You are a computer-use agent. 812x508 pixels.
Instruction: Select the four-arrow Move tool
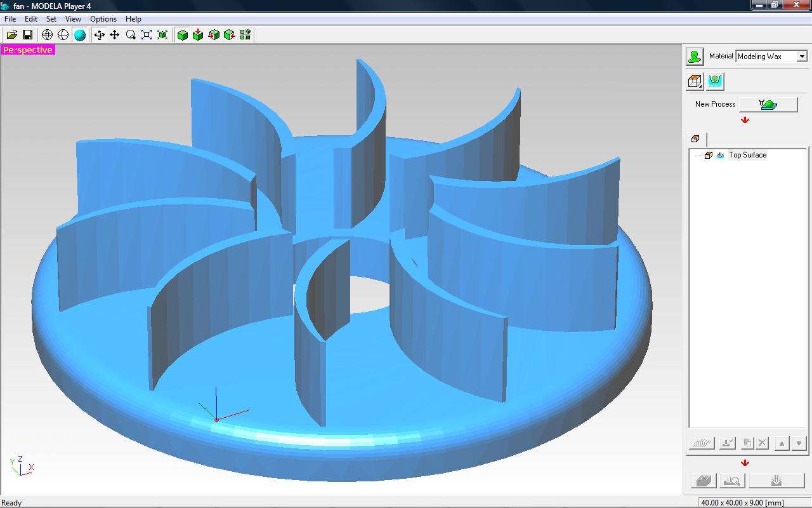115,35
